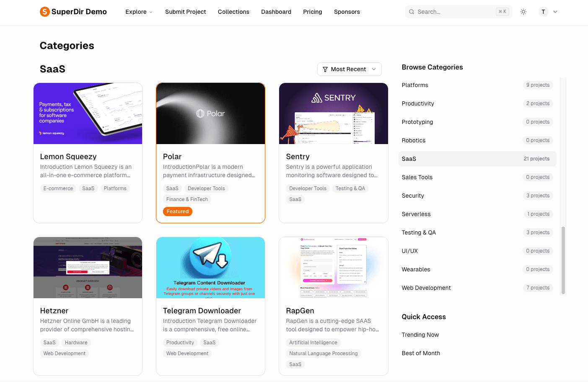This screenshot has width=588, height=382.
Task: Open Trending Now quick access link
Action: [x=420, y=335]
